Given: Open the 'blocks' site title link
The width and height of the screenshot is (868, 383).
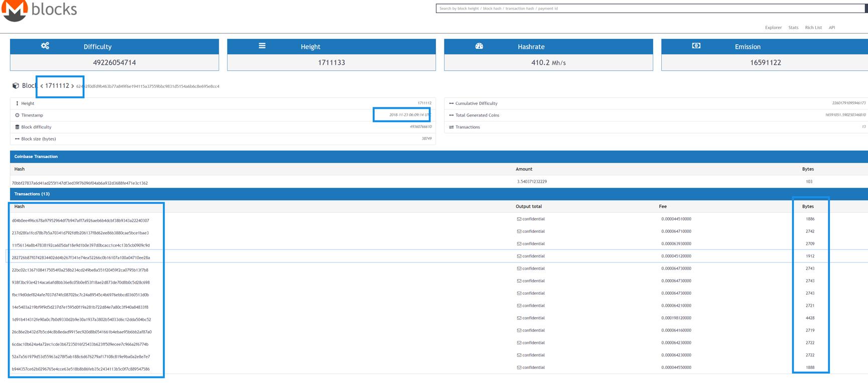Looking at the screenshot, I should [54, 9].
